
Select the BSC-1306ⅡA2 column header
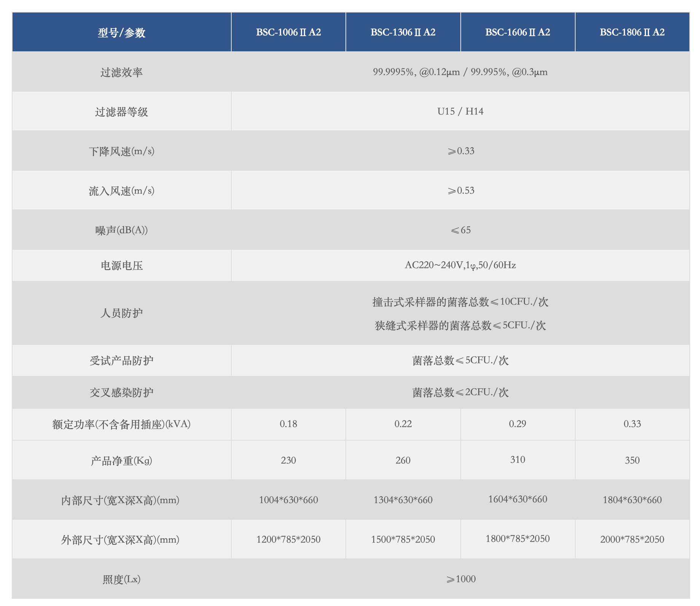click(x=402, y=32)
